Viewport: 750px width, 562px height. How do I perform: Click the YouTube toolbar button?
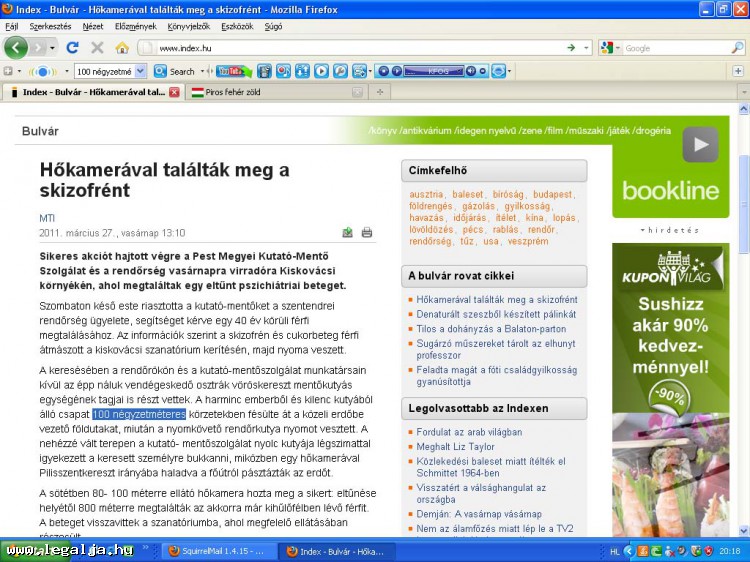click(229, 71)
